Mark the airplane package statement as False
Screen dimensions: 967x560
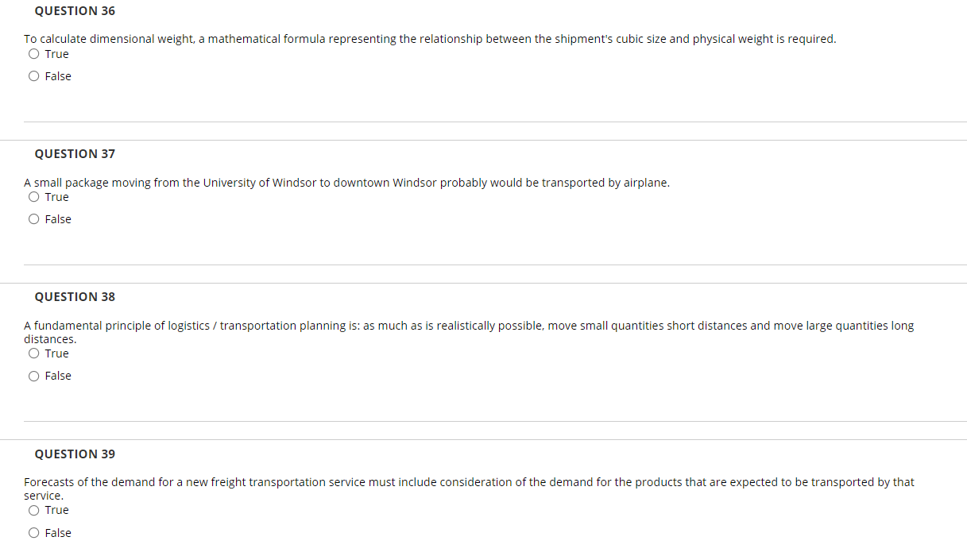tap(33, 218)
